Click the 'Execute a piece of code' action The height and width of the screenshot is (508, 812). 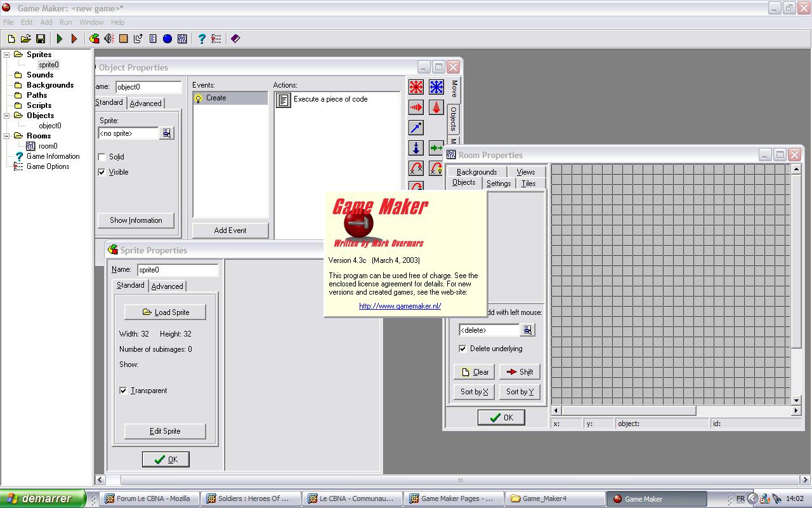(x=330, y=100)
